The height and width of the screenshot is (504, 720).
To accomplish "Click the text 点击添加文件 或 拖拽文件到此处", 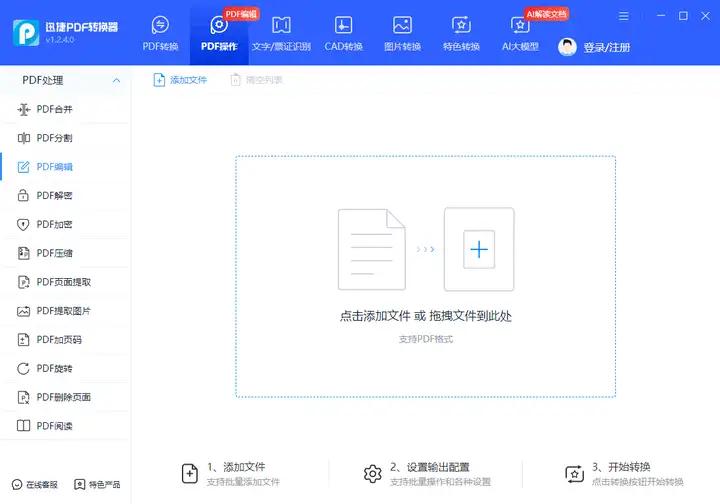I will point(425,316).
